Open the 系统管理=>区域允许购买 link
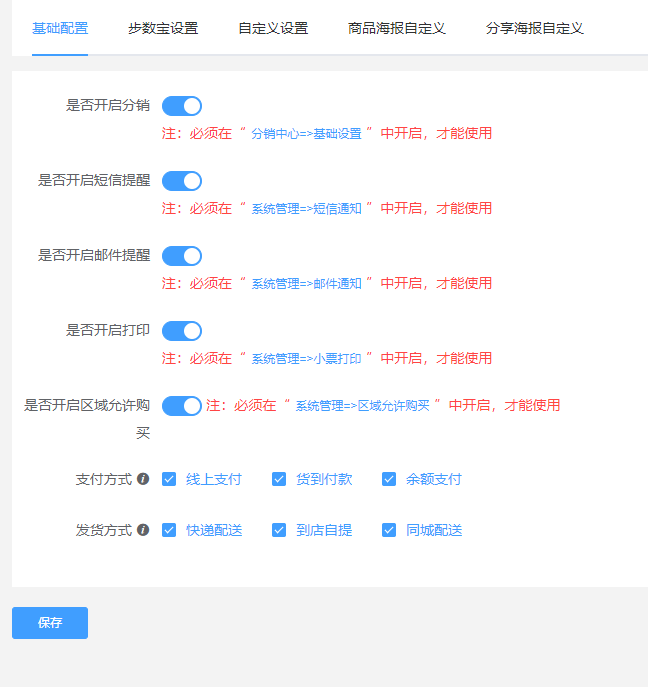648x687 pixels. [x=362, y=406]
